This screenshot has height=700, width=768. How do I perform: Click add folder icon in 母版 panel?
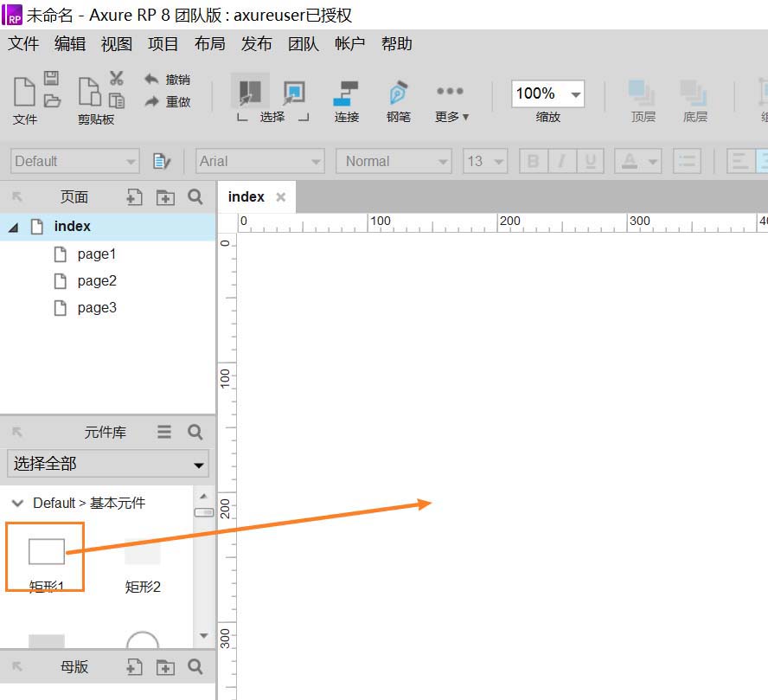165,667
